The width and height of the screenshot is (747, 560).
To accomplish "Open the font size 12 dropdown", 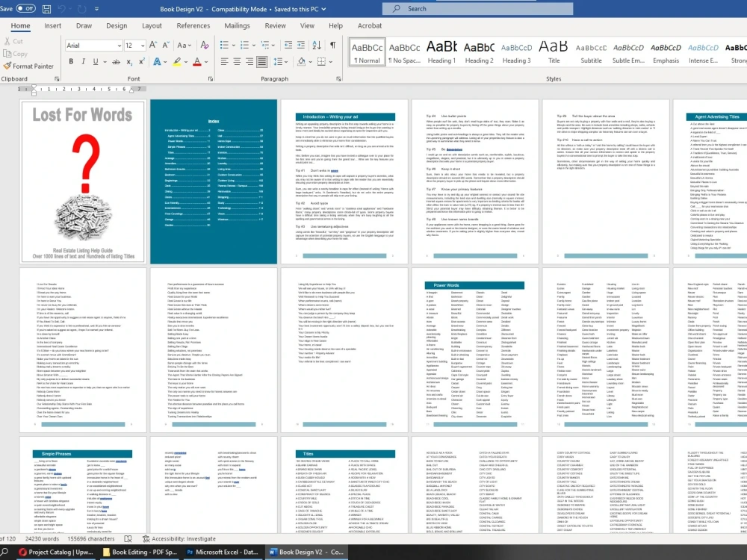I will point(142,46).
